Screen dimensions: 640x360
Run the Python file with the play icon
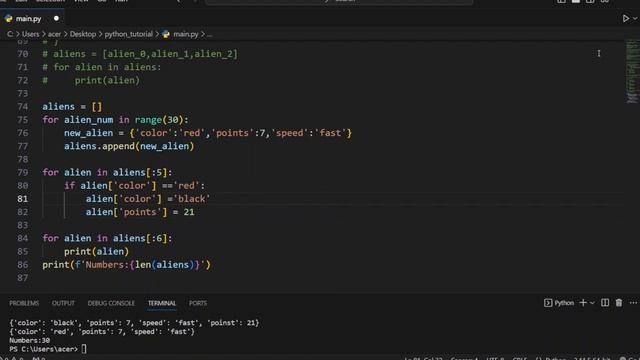pyautogui.click(x=625, y=18)
